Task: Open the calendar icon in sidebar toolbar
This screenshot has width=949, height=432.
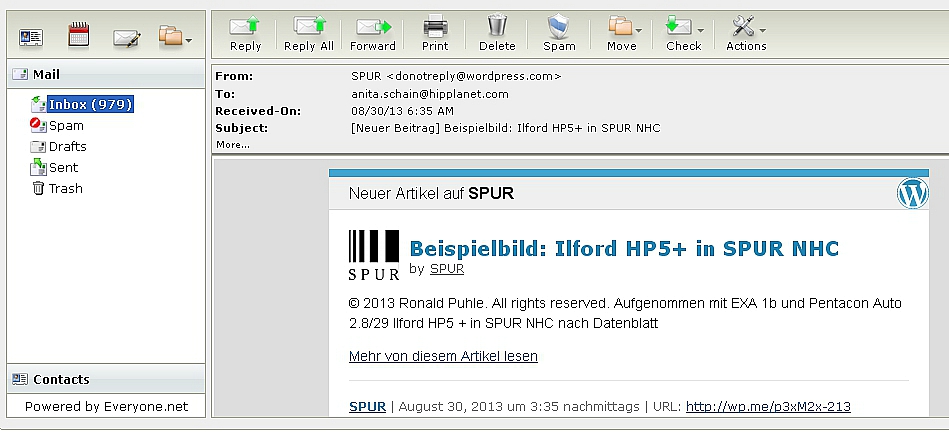Action: point(79,37)
